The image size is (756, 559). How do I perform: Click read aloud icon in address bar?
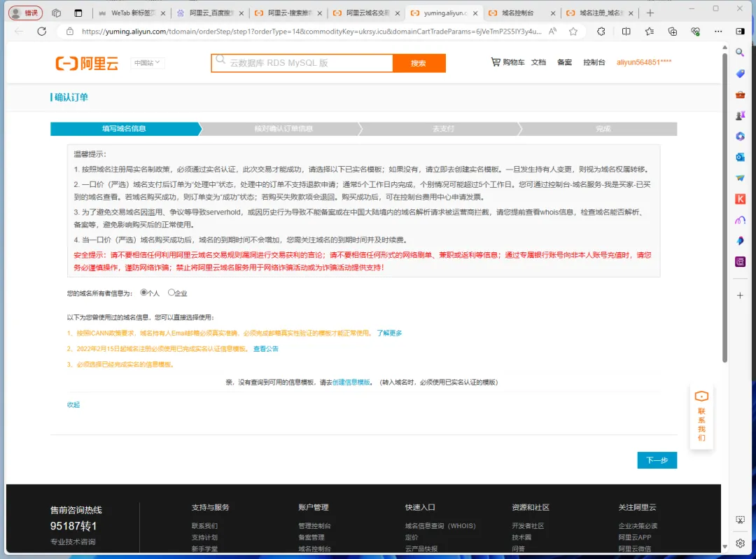pos(552,32)
